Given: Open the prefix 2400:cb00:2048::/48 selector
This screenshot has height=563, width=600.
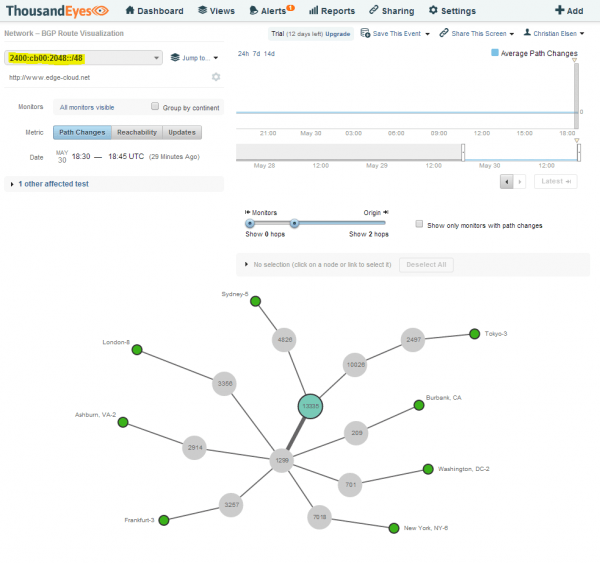Looking at the screenshot, I should (x=83, y=58).
